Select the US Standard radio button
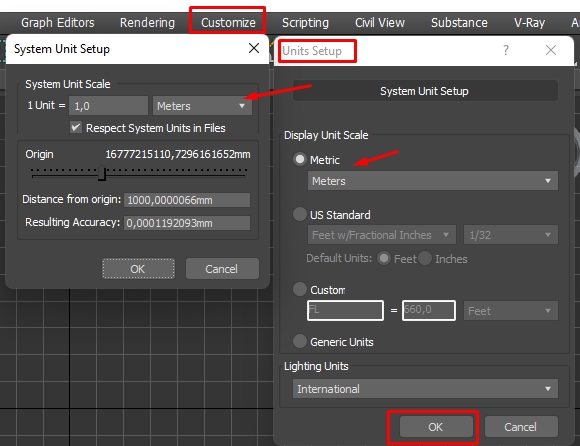Screen dimensions: 580x446 pyautogui.click(x=300, y=214)
